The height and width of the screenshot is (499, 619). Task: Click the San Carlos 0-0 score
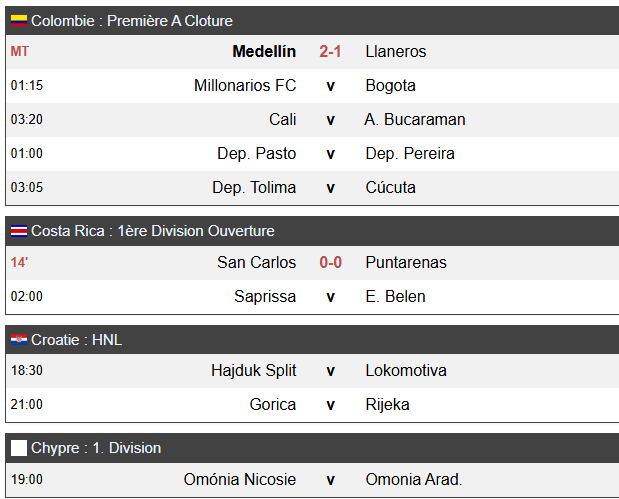[330, 263]
